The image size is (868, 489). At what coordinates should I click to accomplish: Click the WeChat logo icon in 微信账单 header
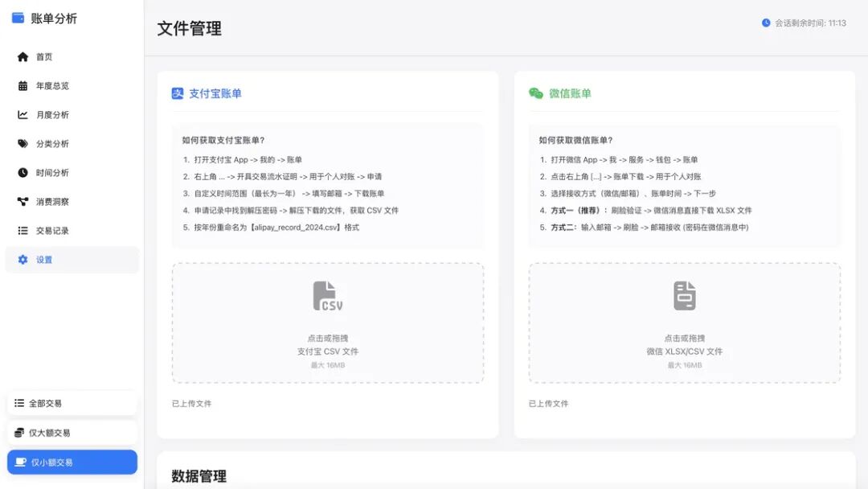[536, 93]
